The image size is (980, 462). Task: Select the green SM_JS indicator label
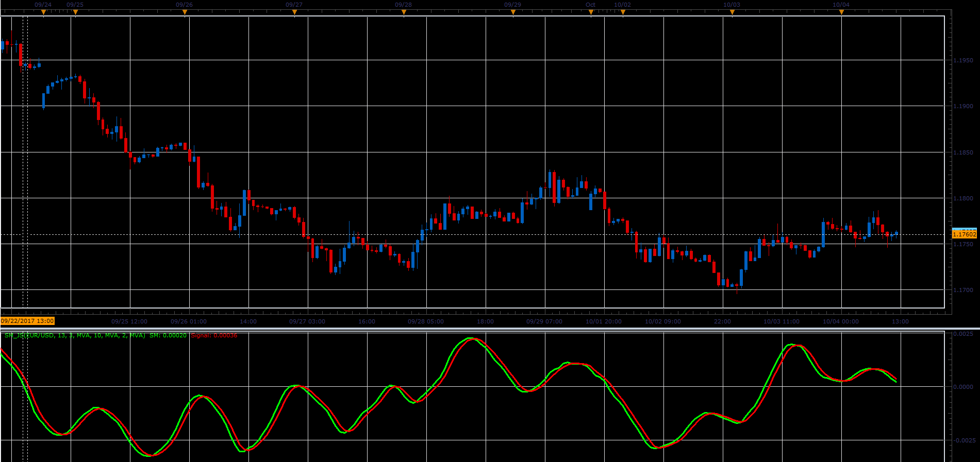coord(95,335)
